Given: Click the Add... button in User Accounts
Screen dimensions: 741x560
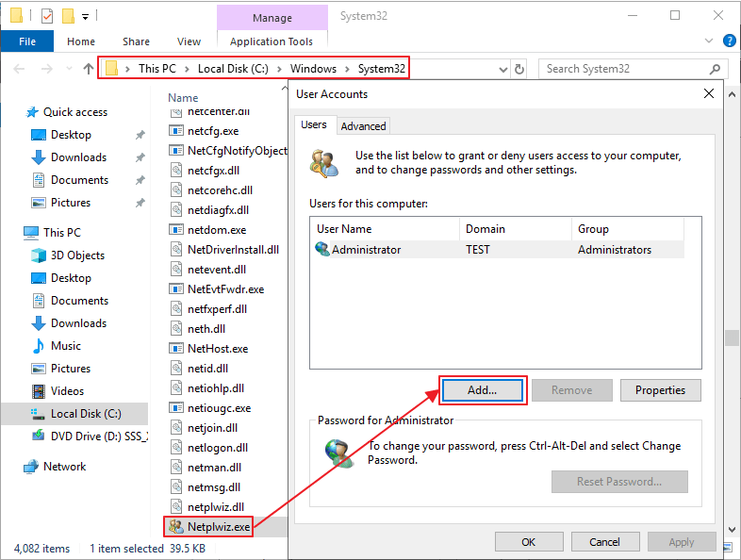Looking at the screenshot, I should tap(483, 390).
